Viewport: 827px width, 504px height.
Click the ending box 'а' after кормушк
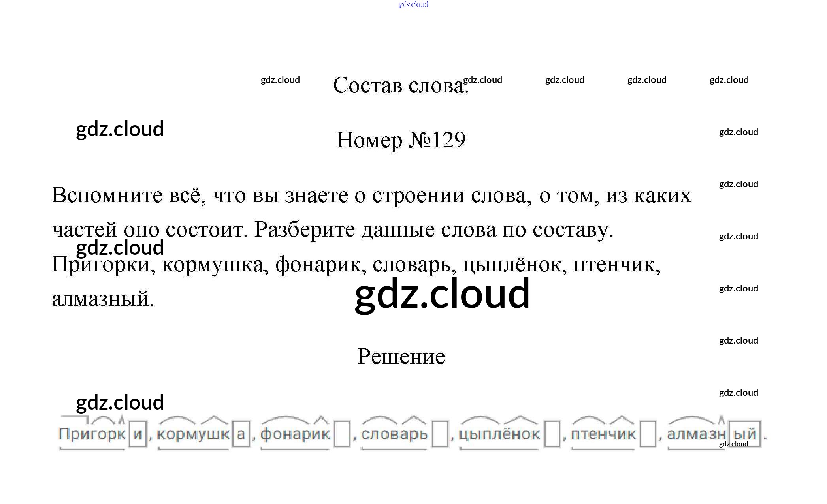pos(241,434)
